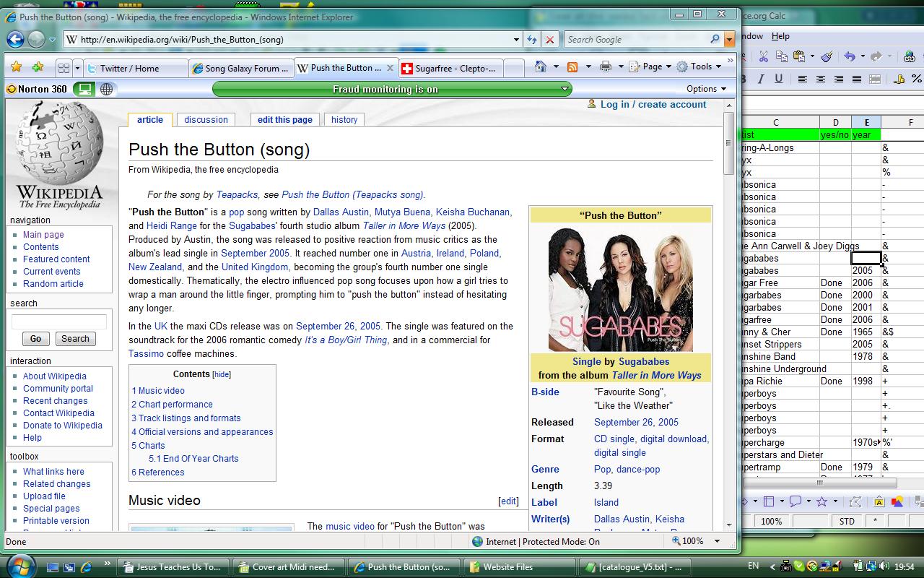Toggle Italic formatting in Calc
Screen dimensions: 924x578
pyautogui.click(x=762, y=79)
